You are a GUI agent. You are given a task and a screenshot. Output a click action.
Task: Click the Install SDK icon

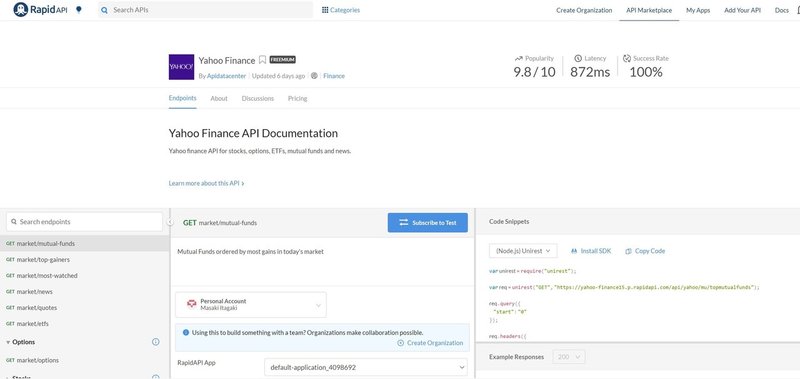pos(574,251)
